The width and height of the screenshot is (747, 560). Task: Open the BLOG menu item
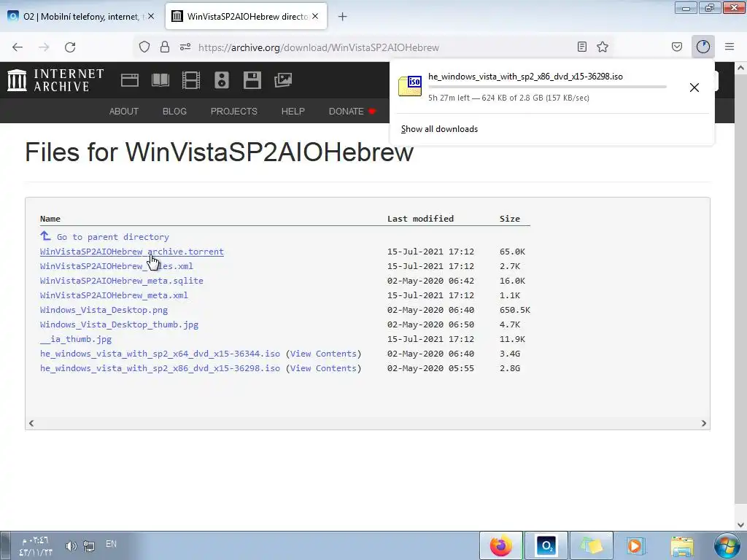pos(174,111)
